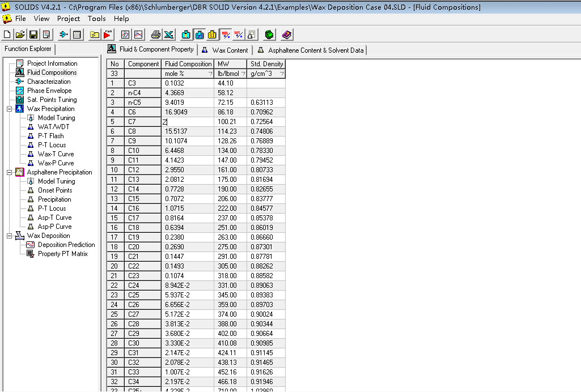This screenshot has height=392, width=581.
Task: Select the Function Explorer tab
Action: tap(28, 49)
